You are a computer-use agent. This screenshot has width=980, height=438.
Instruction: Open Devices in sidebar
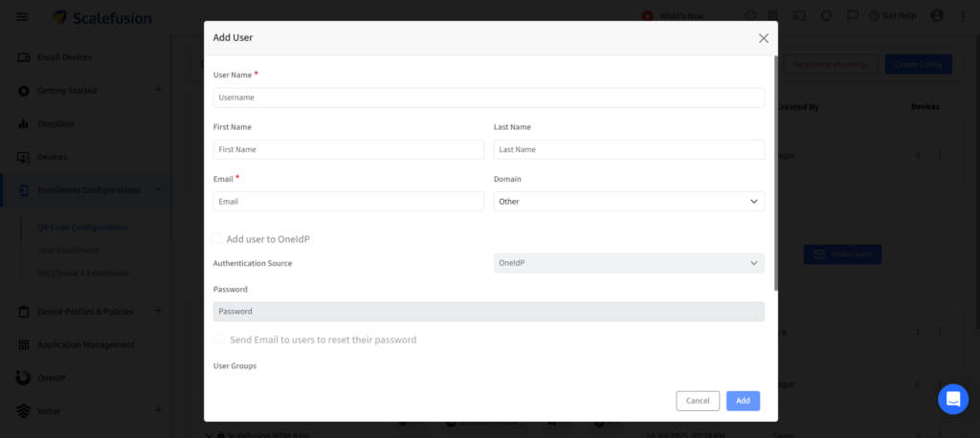[x=52, y=157]
